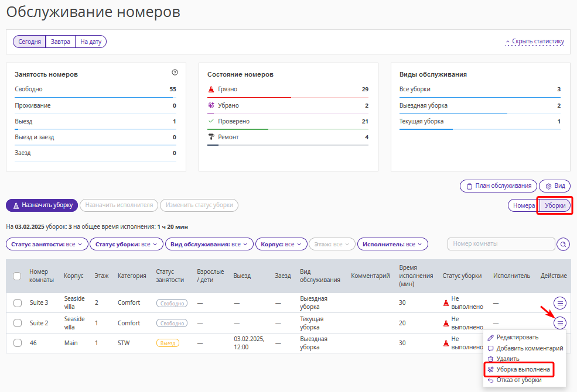
Task: Click the Номер комнаты search field
Action: coord(500,244)
